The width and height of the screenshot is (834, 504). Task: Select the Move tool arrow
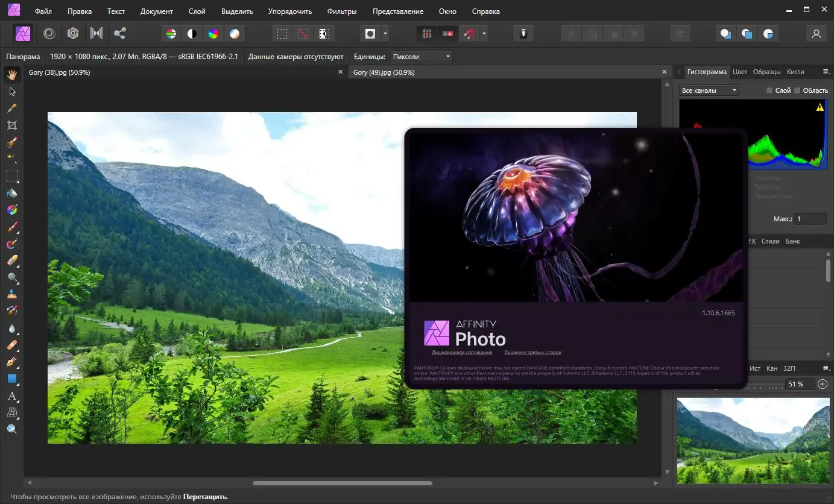click(x=11, y=92)
